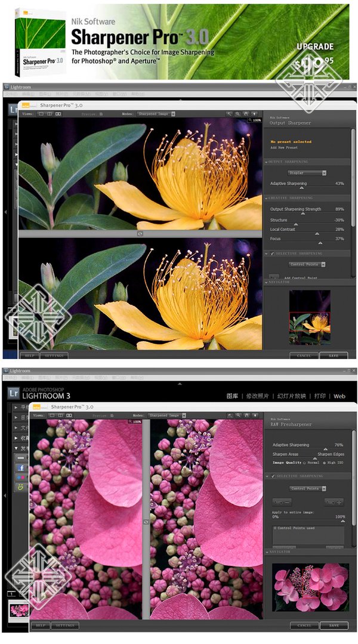Click background light bulb icon in Output Sharpener

pos(254,114)
